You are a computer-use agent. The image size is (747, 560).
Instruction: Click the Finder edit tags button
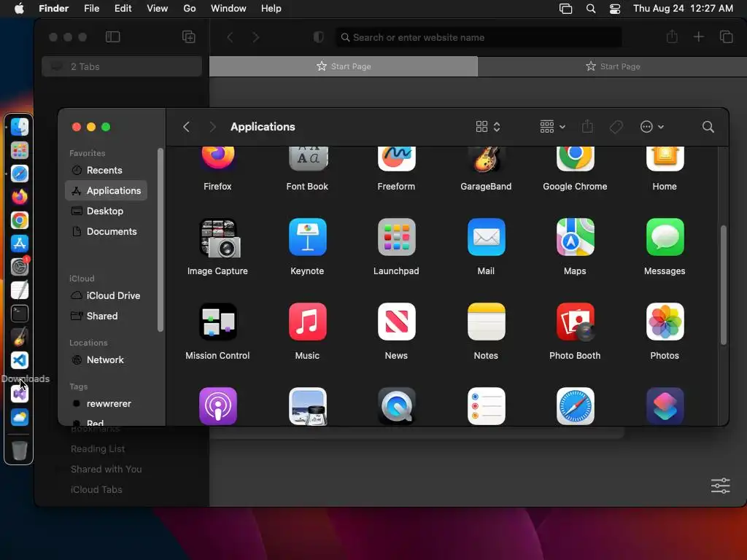(x=616, y=127)
